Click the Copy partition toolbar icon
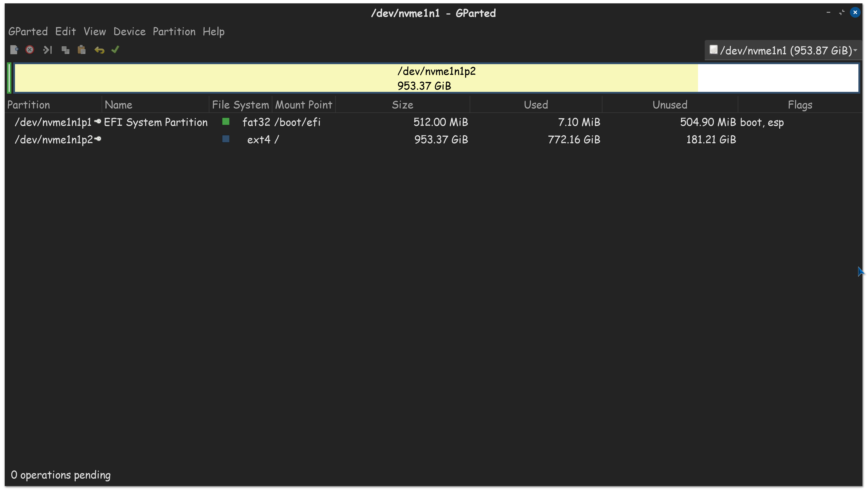The height and width of the screenshot is (493, 868). (x=65, y=50)
